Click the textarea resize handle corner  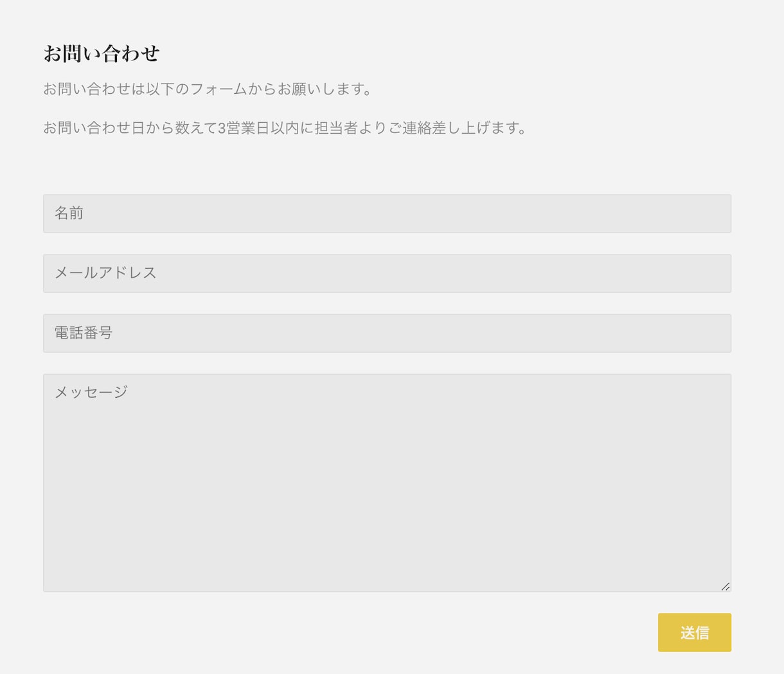tap(726, 586)
